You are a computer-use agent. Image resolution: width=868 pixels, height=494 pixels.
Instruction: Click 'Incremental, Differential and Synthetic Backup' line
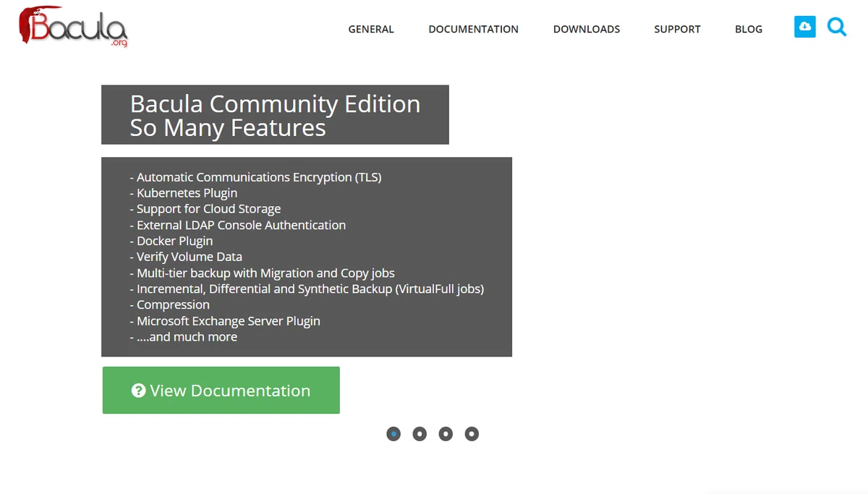tap(307, 289)
